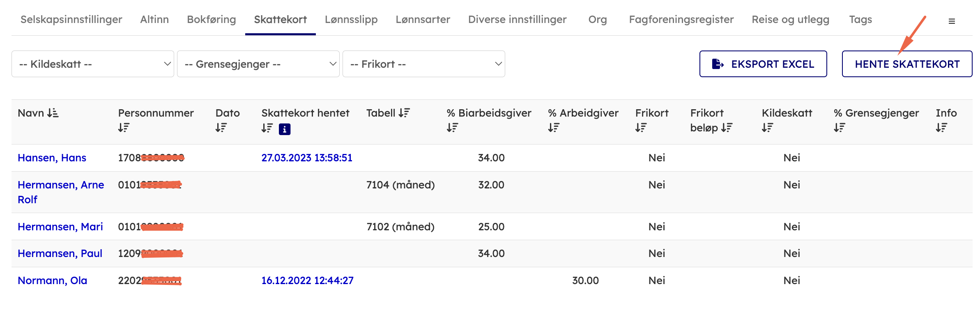Screen dimensions: 980x312
Task: Open the Frikort filter dropdown
Action: point(423,64)
